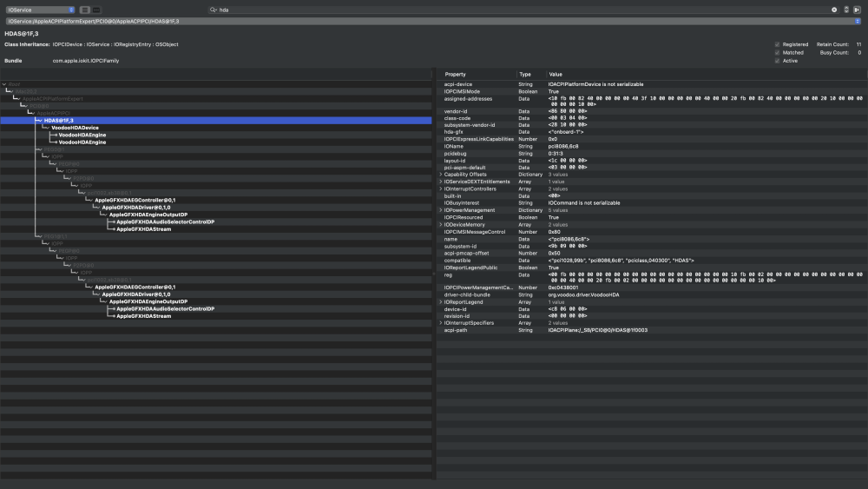Expand the IOInterruptSpecifiers array
This screenshot has width=868, height=489.
[441, 323]
